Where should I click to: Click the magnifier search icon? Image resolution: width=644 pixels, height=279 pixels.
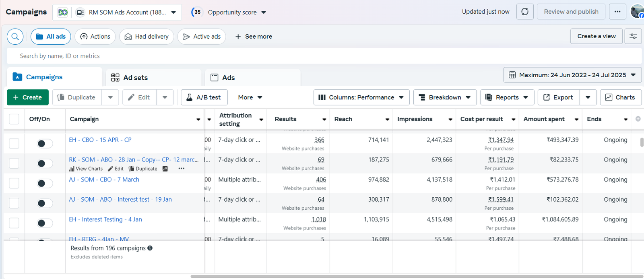pyautogui.click(x=15, y=37)
